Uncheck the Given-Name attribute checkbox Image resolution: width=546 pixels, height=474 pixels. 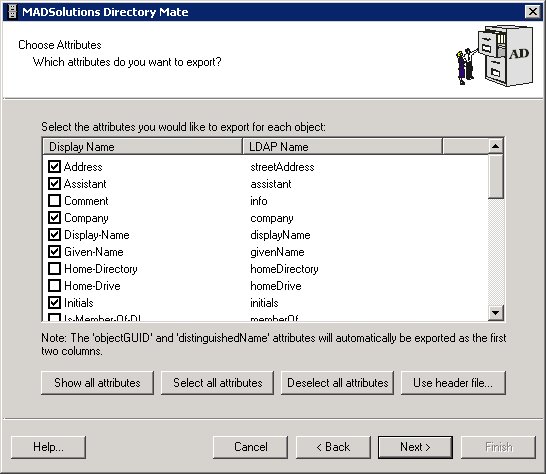[x=54, y=251]
